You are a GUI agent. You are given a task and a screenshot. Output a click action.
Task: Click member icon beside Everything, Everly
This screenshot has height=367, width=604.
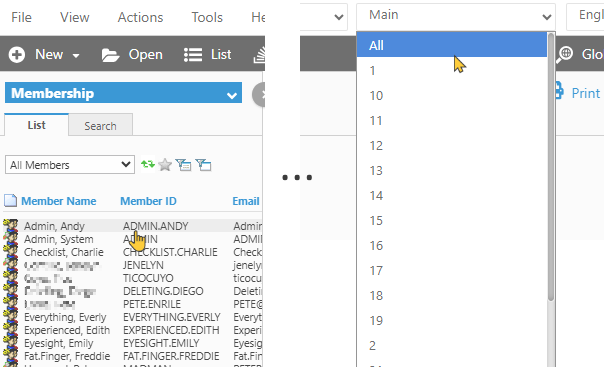[x=11, y=317]
